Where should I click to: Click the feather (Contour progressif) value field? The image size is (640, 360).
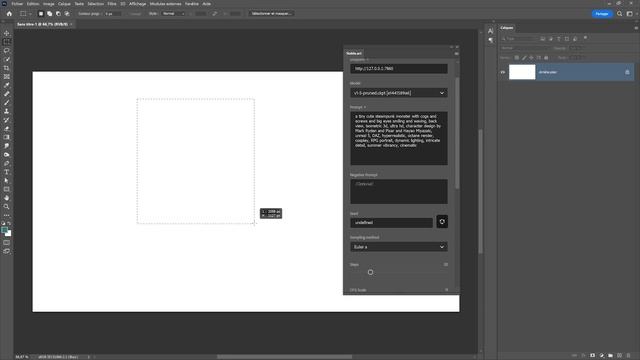113,13
